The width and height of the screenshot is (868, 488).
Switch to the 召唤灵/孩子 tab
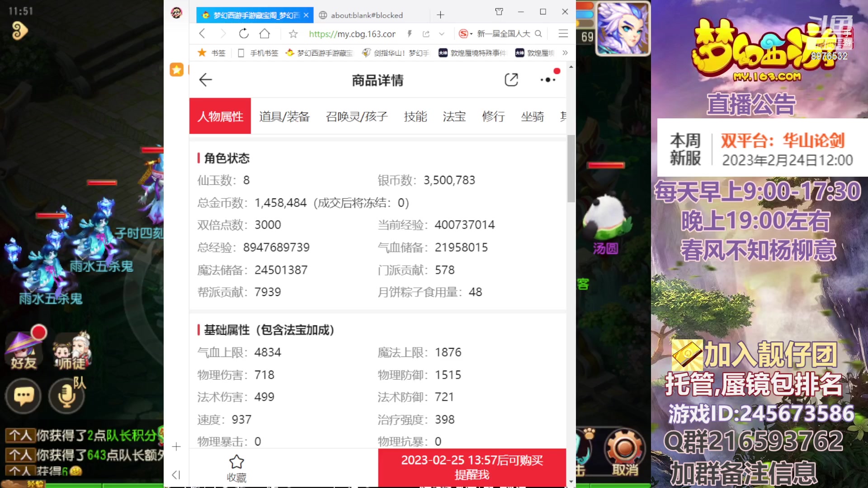pos(357,117)
